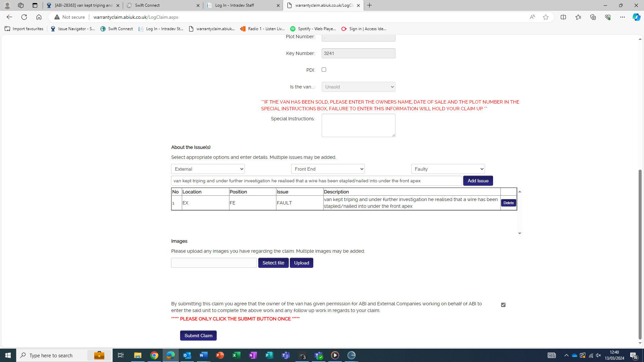Untick the permission agreement checkbox

click(503, 305)
